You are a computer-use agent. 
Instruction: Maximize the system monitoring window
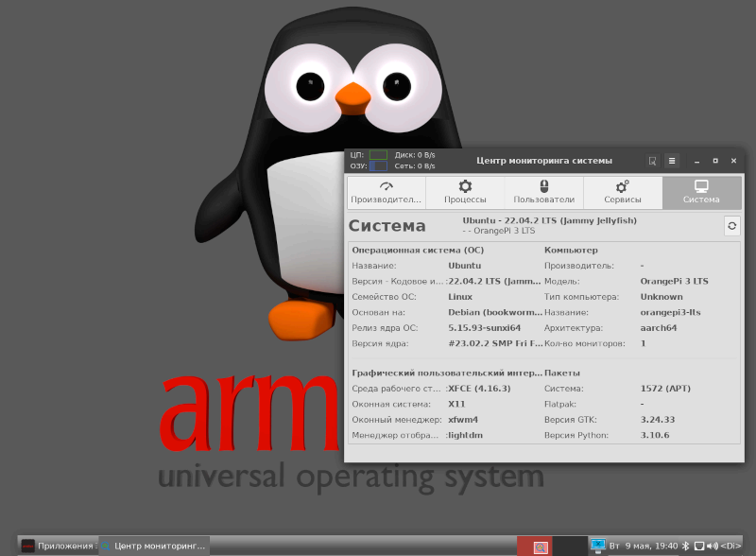point(715,161)
